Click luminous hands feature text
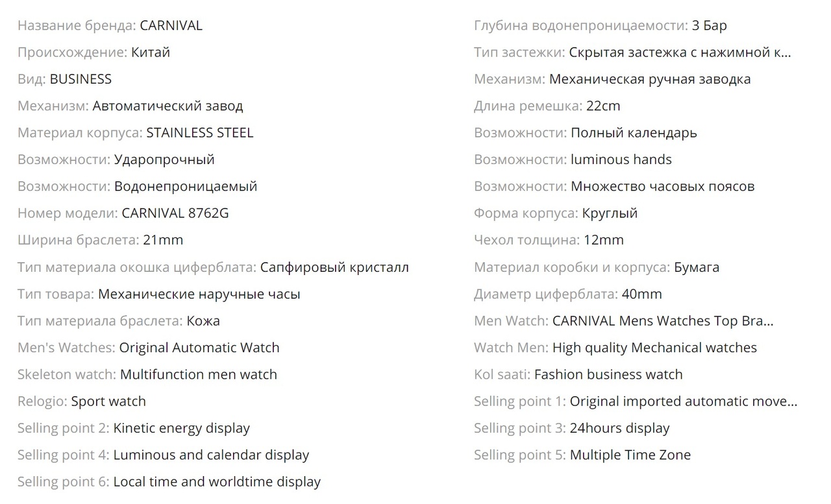This screenshot has width=831, height=504. pos(621,159)
